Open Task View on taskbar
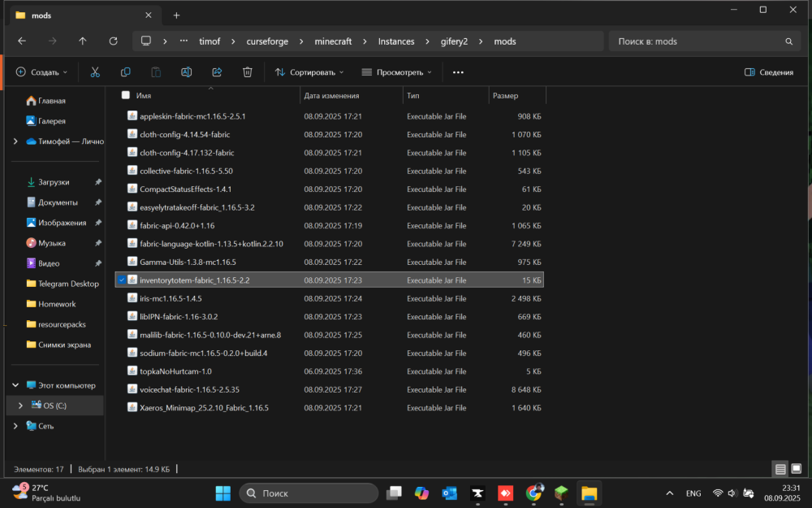 [x=394, y=493]
